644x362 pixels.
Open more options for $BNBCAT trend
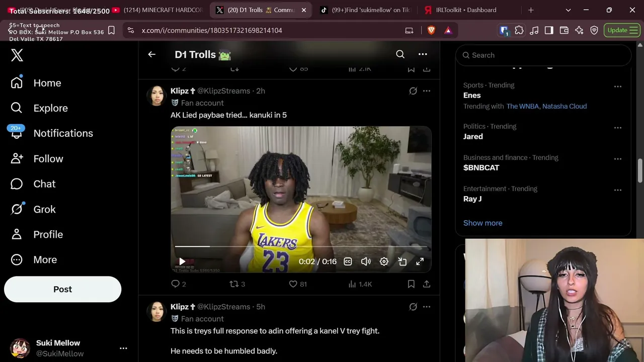(618, 159)
